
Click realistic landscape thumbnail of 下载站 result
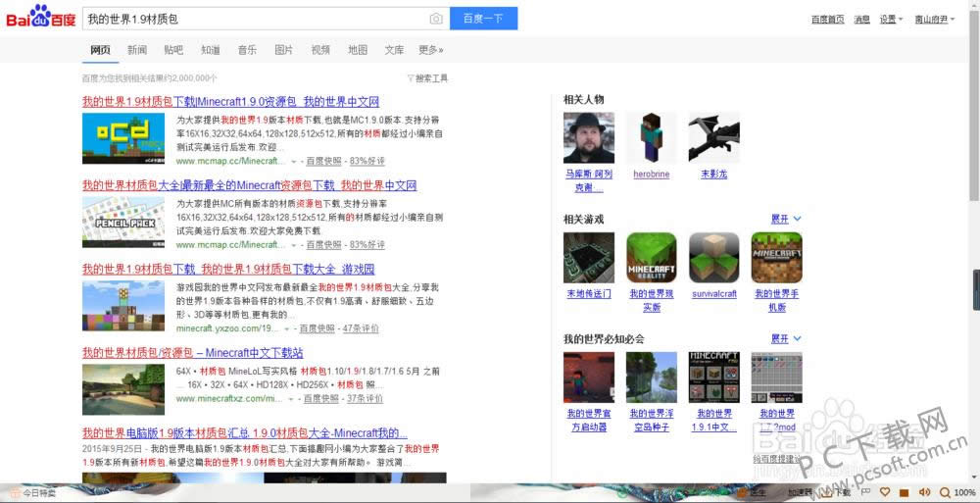pyautogui.click(x=123, y=390)
